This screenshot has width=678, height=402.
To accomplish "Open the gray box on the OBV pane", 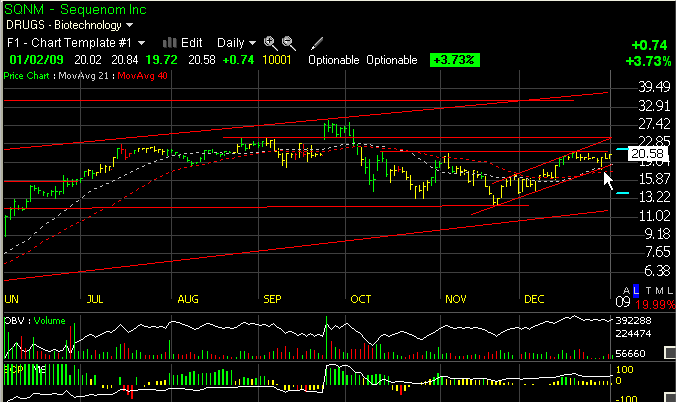I will click(671, 353).
